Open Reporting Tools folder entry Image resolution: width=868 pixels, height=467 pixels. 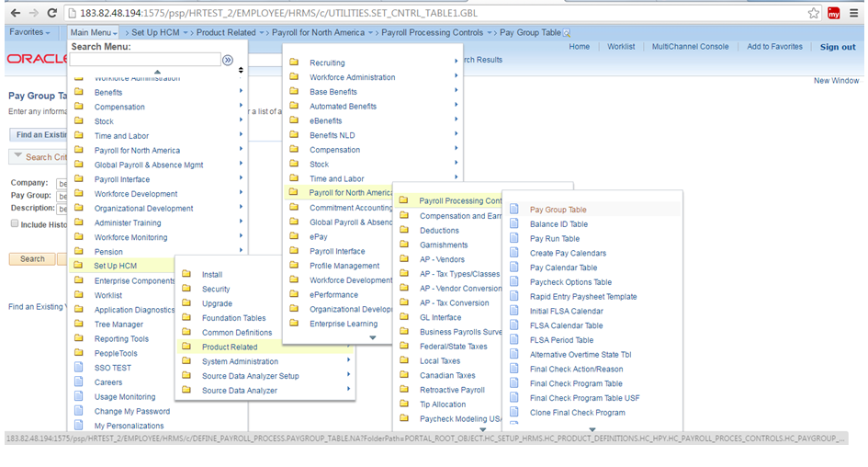[x=121, y=338]
